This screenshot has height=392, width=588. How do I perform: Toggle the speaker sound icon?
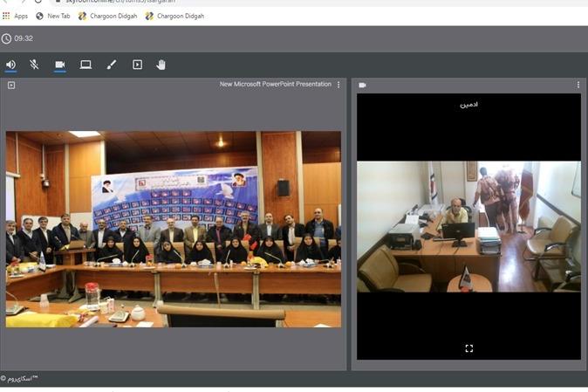point(11,65)
